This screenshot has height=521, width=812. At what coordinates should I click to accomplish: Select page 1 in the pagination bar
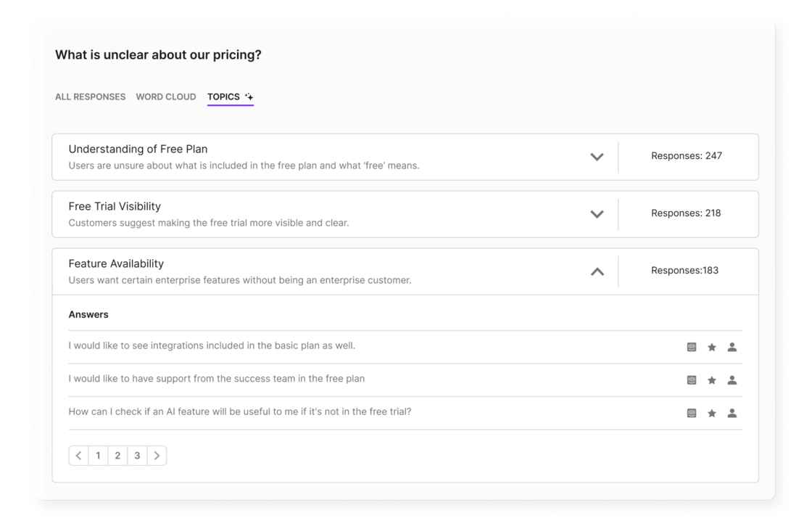click(98, 455)
